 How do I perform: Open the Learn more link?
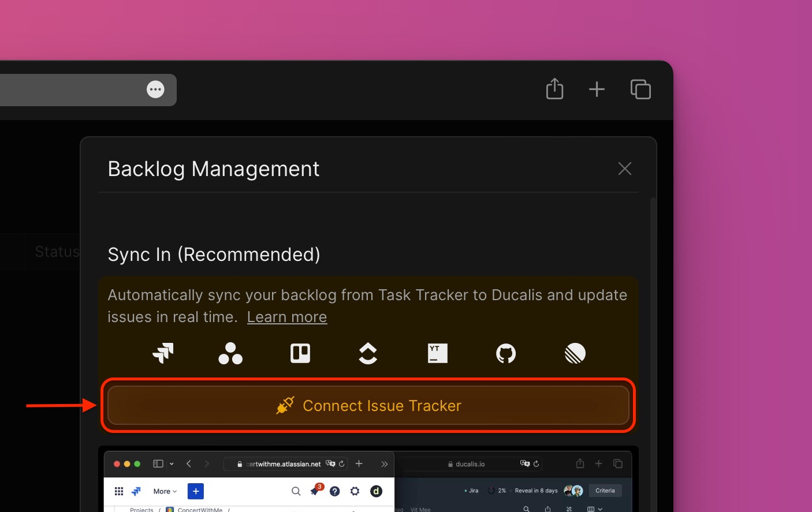(x=287, y=317)
